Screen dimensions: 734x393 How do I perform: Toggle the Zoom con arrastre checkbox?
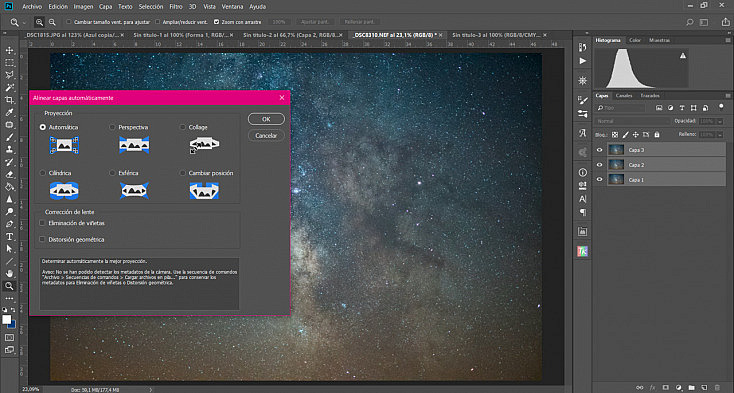216,22
